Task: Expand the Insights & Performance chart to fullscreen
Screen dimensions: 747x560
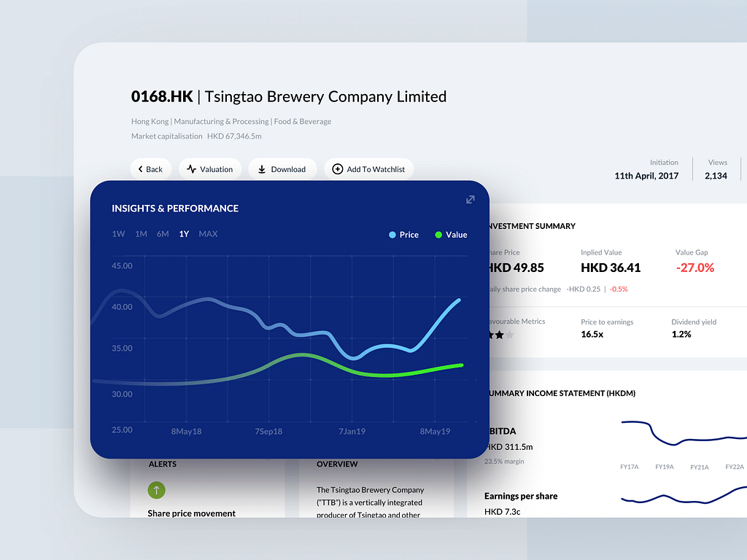Action: (x=471, y=200)
